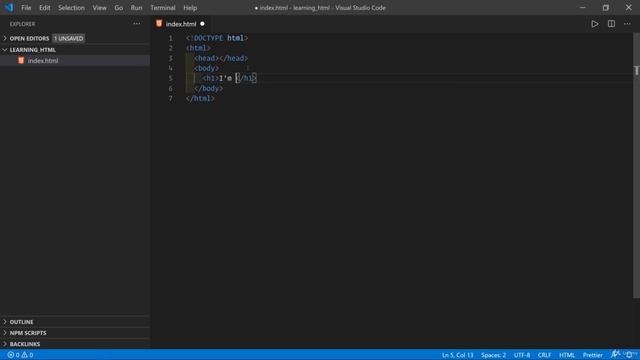Open editor More Actions menu
Screen dimensions: 640x360
tap(627, 24)
